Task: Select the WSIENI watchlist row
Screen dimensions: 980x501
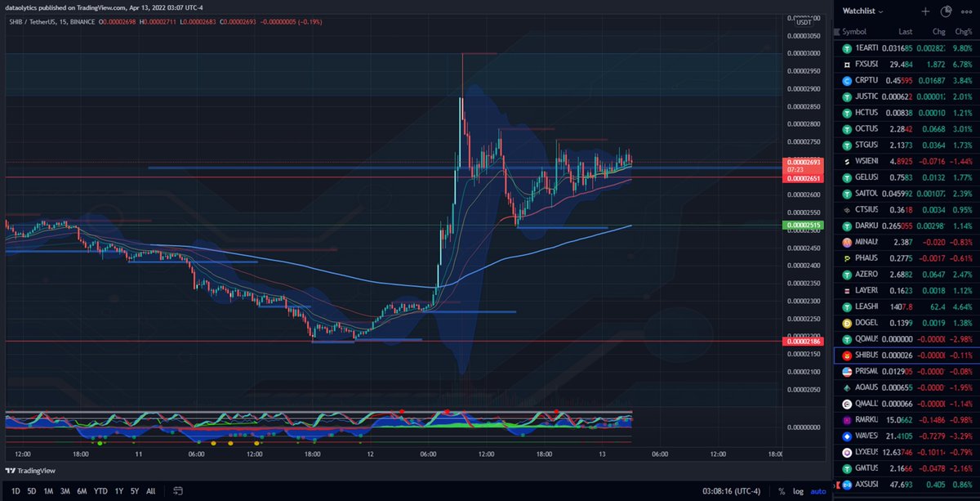Action: [906, 161]
